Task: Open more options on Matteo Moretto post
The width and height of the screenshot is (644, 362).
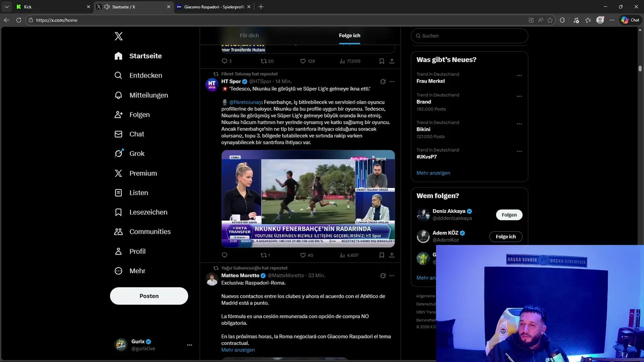Action: (392, 276)
